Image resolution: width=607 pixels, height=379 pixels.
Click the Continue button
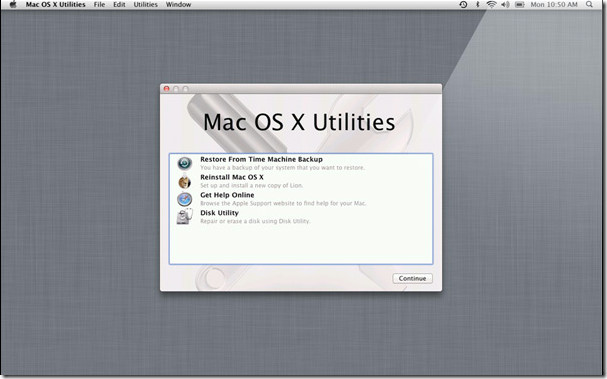click(x=412, y=278)
